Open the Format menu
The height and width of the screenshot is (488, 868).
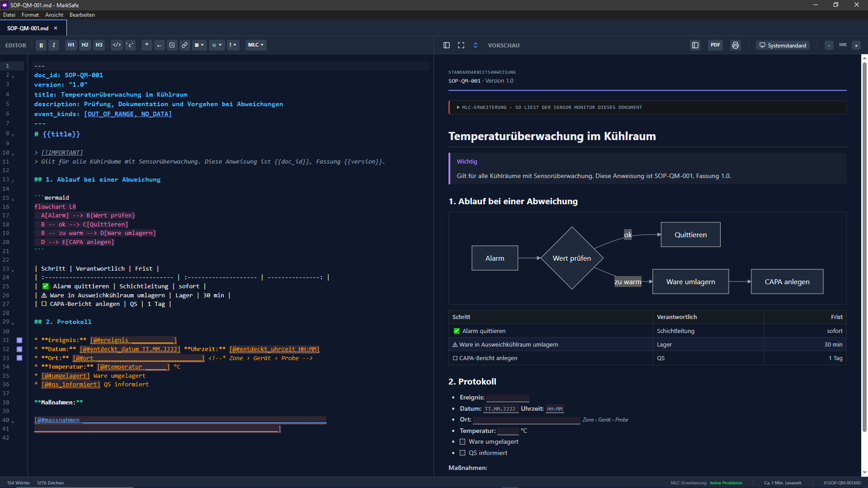click(30, 15)
